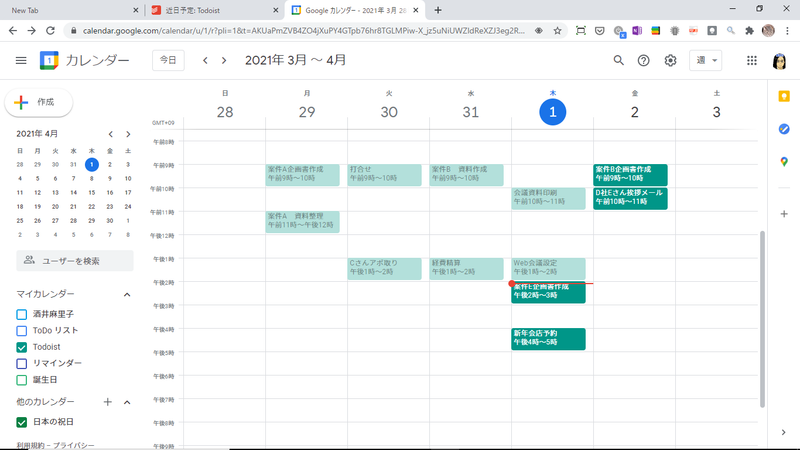Open the 打合せ event on Tuesday

385,174
